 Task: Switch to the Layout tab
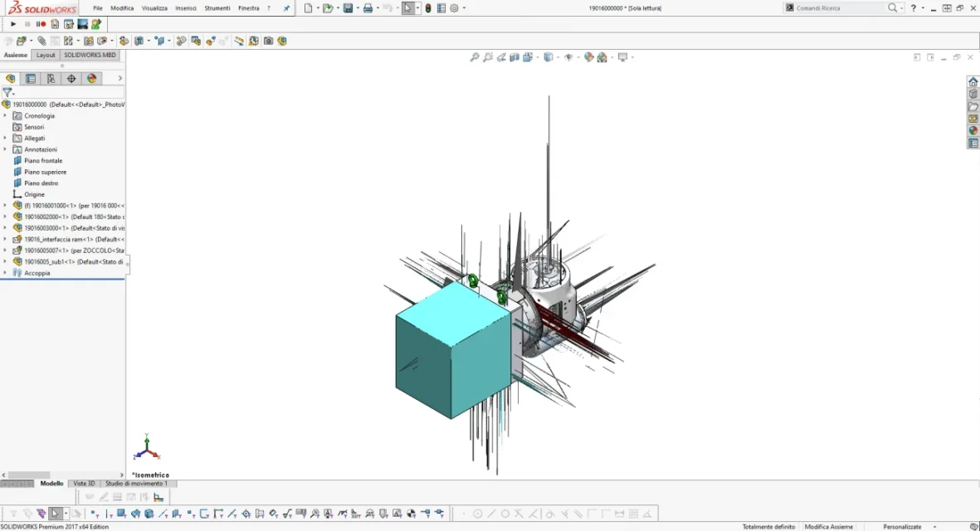46,55
